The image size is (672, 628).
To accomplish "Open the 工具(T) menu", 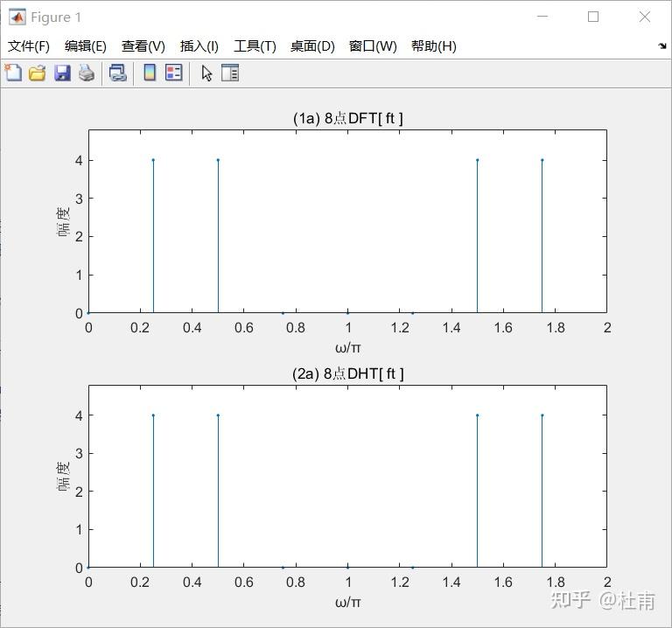I will 255,45.
